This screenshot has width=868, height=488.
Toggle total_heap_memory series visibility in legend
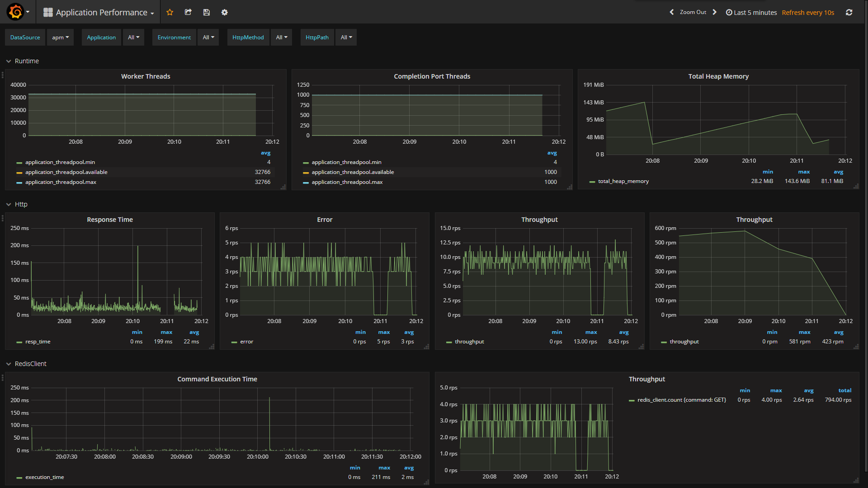[x=623, y=181]
